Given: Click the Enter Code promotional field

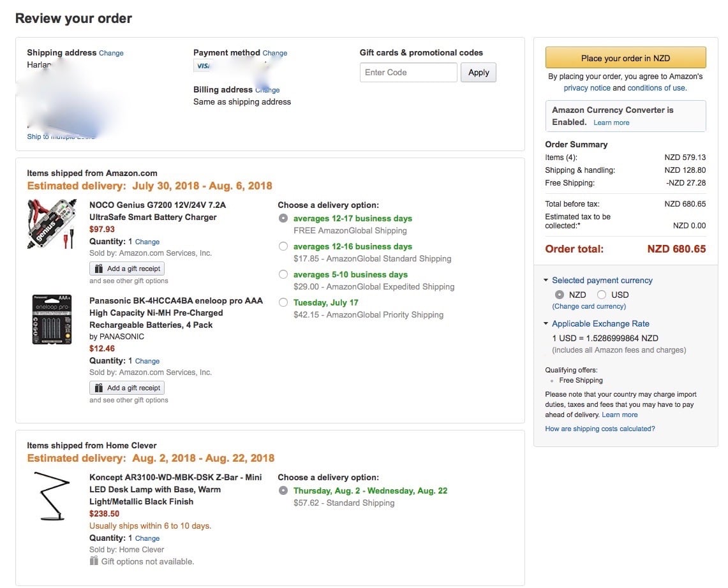Looking at the screenshot, I should point(408,73).
